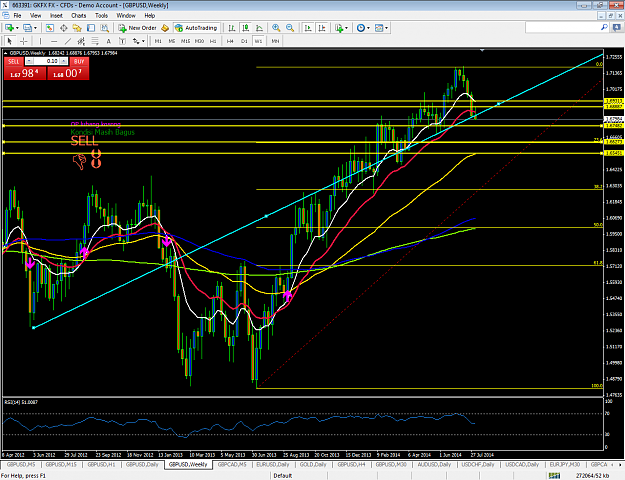This screenshot has width=625, height=480.
Task: Open the Indicators list icon
Action: (x=339, y=28)
